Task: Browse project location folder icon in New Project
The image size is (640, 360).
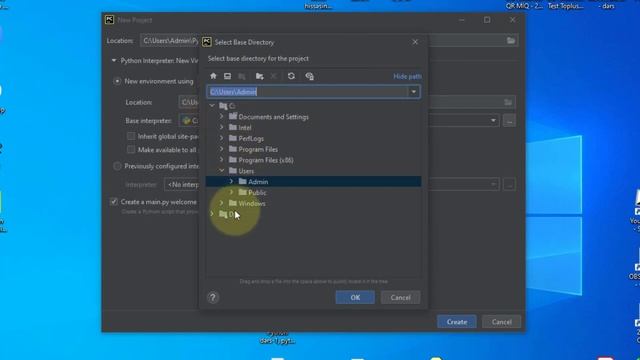Action: 511,40
